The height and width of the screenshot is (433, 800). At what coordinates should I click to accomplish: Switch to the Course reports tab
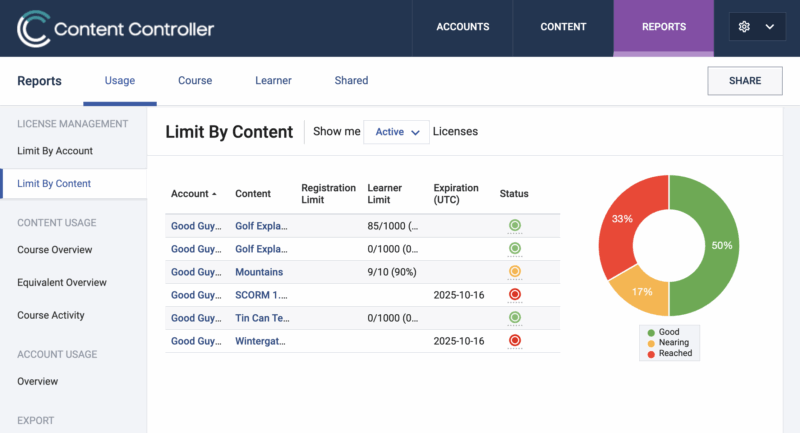195,81
